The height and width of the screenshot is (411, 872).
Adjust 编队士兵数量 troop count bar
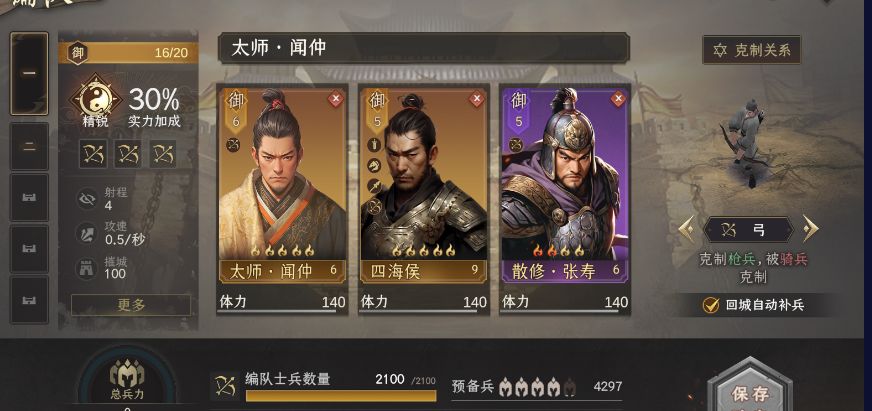point(341,396)
